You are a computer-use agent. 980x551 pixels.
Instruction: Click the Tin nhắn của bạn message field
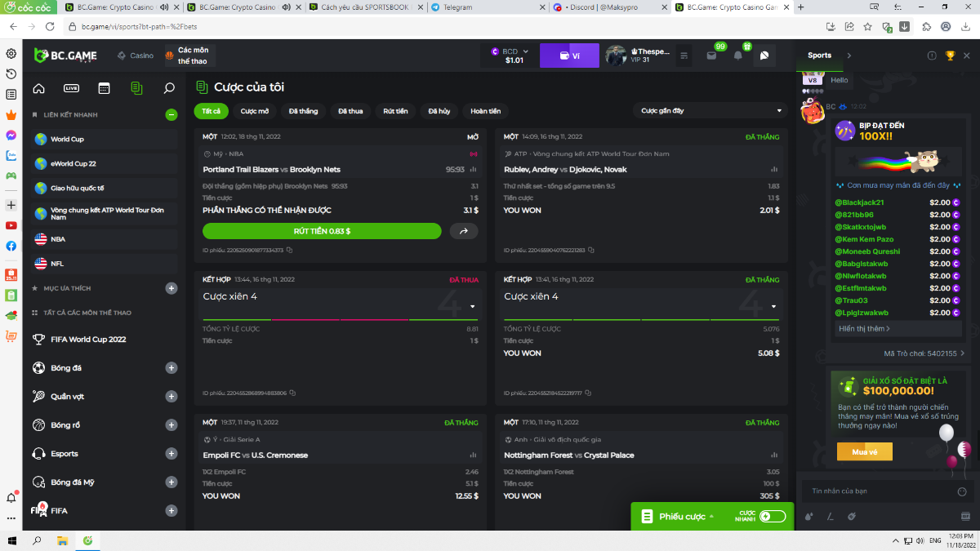[874, 491]
